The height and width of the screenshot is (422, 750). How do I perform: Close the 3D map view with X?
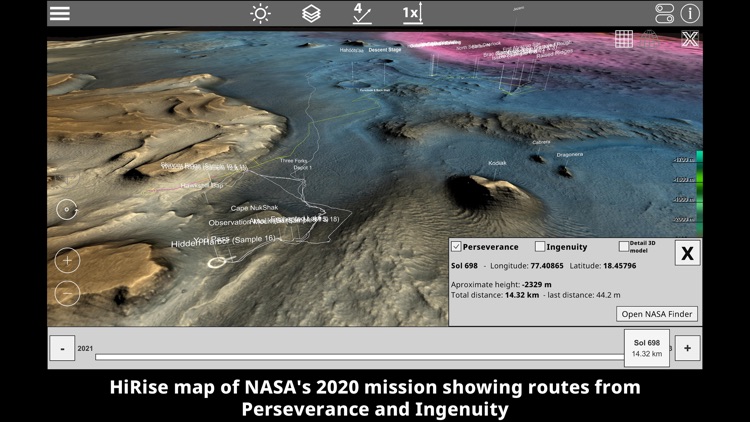(690, 39)
